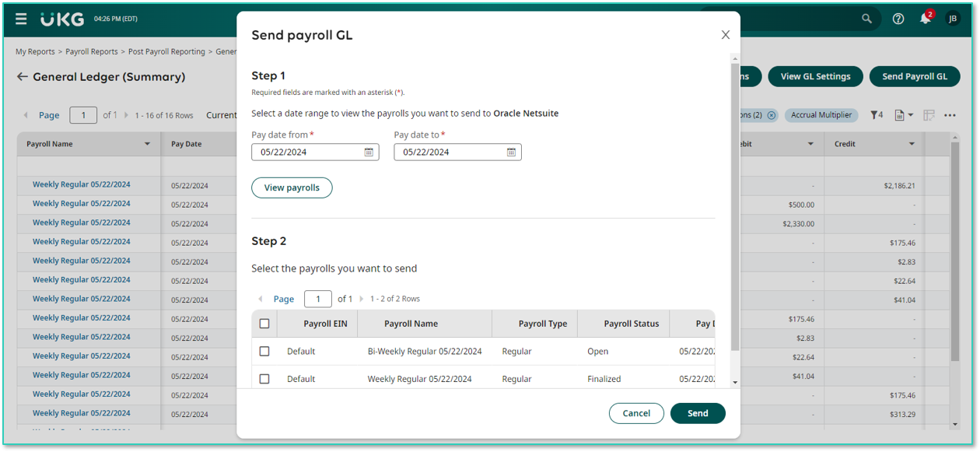This screenshot has width=980, height=452.
Task: Open the notifications bell
Action: pos(925,19)
